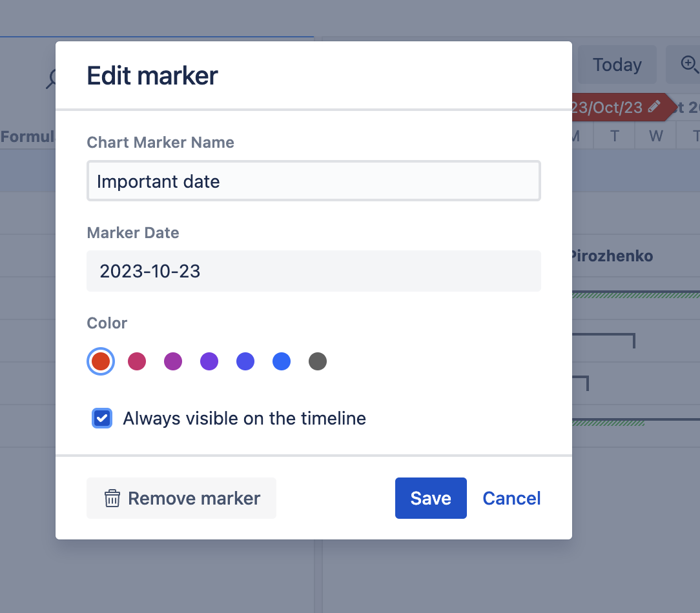
Task: Disable Always visible on the timeline
Action: pos(101,418)
